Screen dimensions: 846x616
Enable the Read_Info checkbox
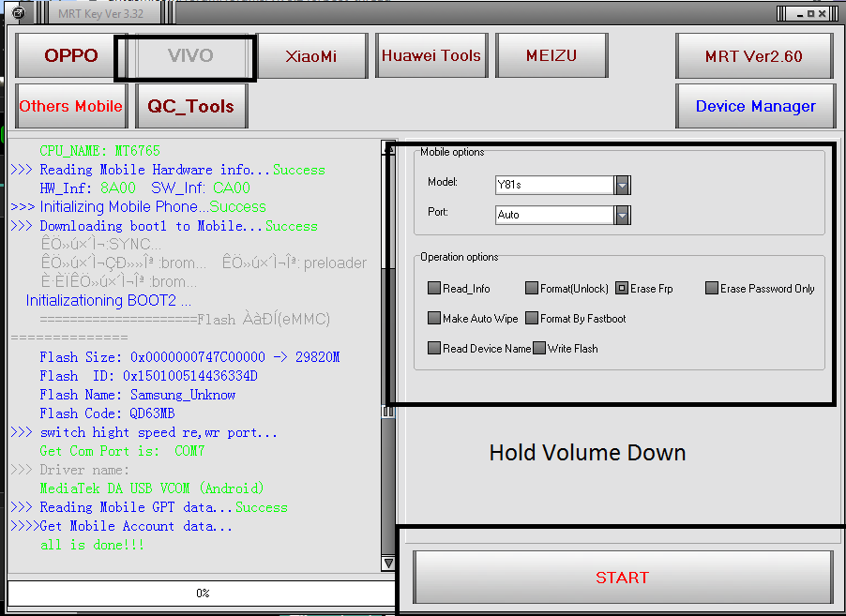coord(434,288)
